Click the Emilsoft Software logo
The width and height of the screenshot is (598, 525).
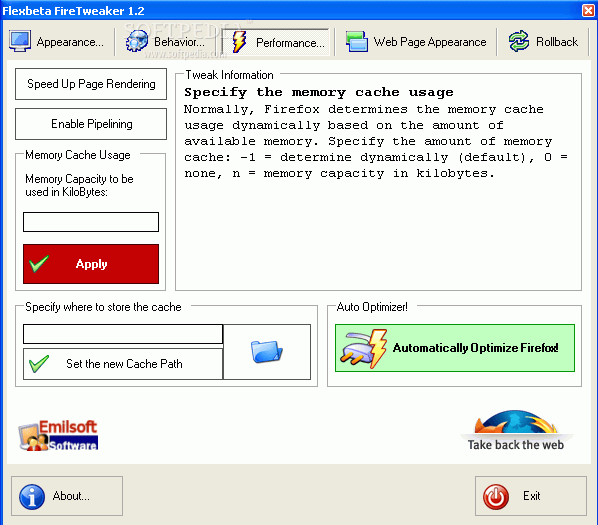pyautogui.click(x=58, y=435)
